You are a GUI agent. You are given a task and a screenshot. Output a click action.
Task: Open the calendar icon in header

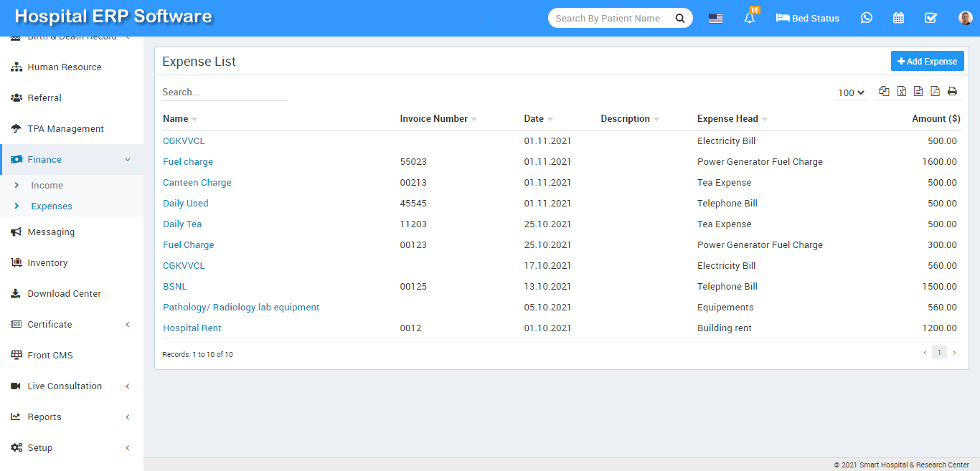click(x=898, y=18)
